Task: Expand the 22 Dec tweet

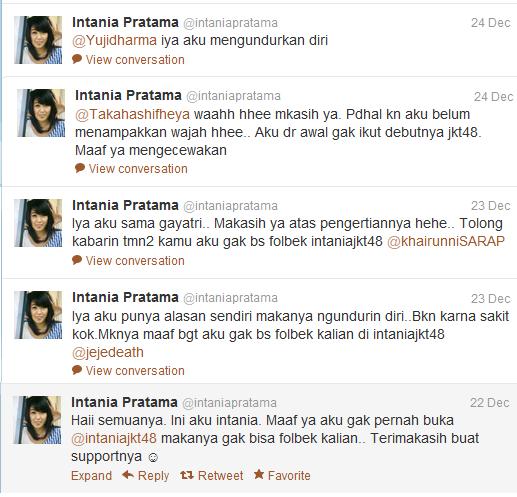Action: tap(91, 475)
